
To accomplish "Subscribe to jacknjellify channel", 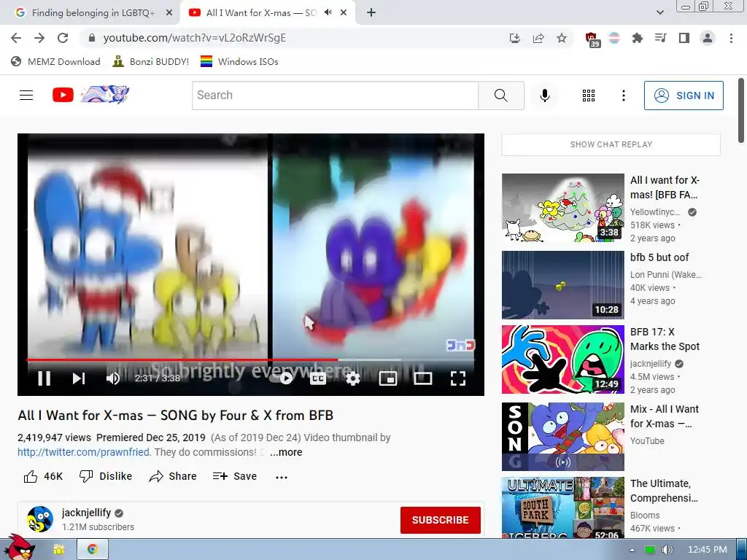I will coord(440,520).
